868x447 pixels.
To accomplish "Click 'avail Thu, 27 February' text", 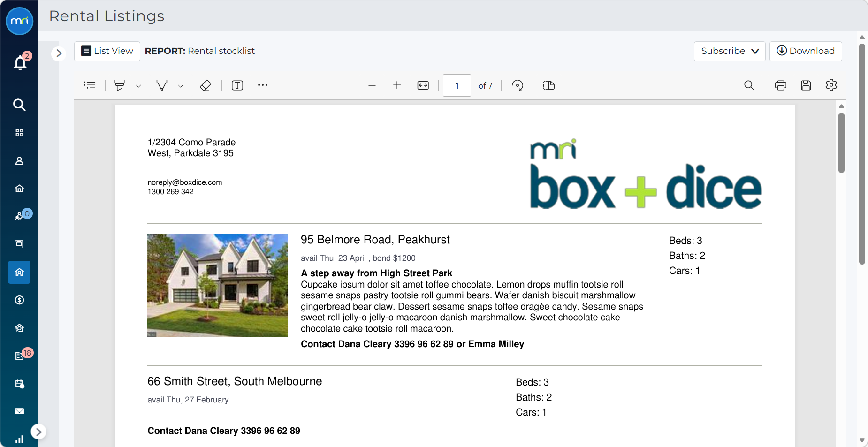I will [x=188, y=400].
